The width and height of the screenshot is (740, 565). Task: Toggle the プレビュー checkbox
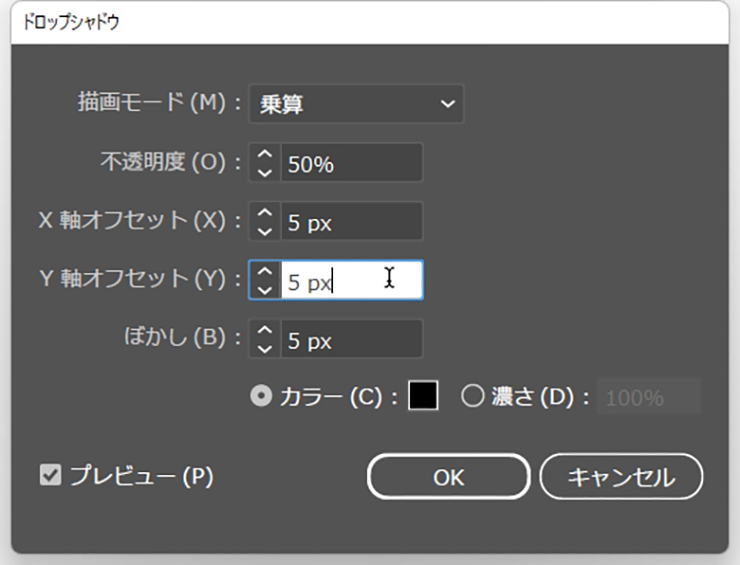click(50, 476)
